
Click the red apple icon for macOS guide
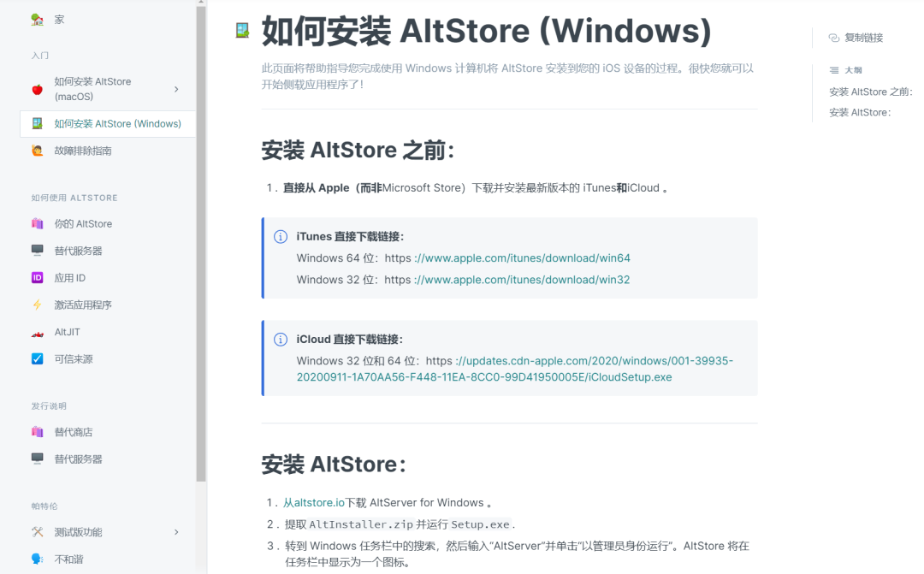(x=37, y=89)
